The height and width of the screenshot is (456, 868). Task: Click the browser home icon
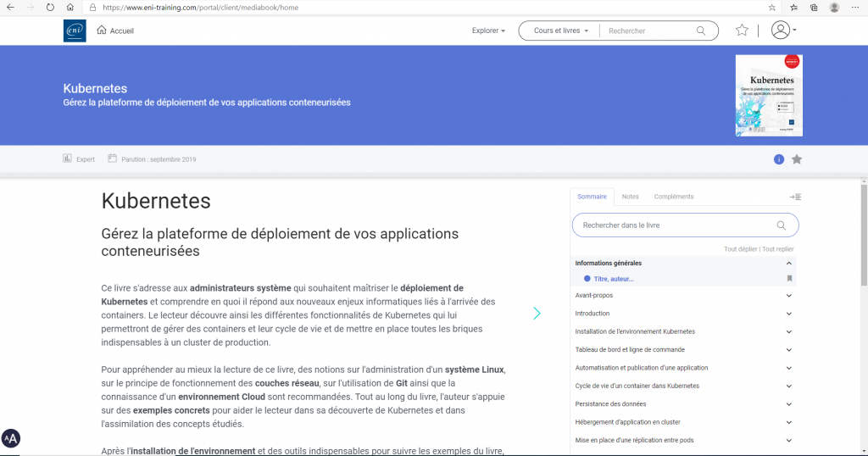[x=70, y=7]
